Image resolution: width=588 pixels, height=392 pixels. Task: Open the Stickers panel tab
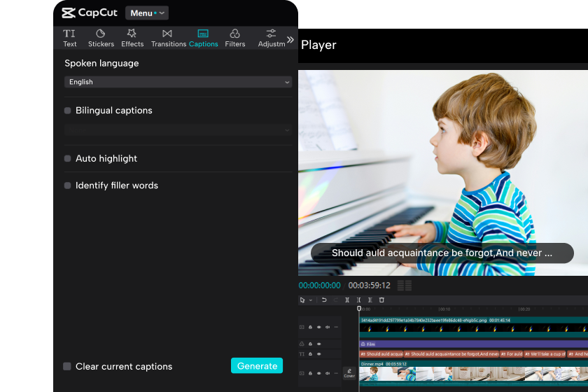click(x=101, y=38)
